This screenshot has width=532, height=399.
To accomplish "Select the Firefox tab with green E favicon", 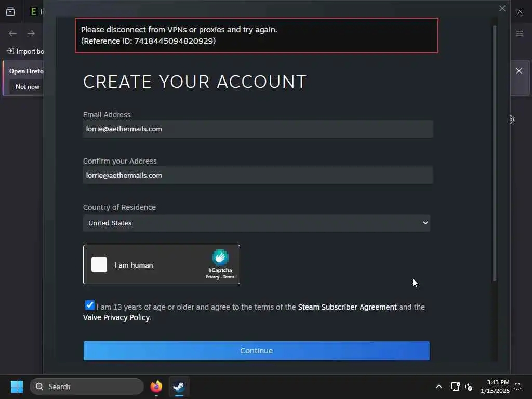I will [34, 11].
